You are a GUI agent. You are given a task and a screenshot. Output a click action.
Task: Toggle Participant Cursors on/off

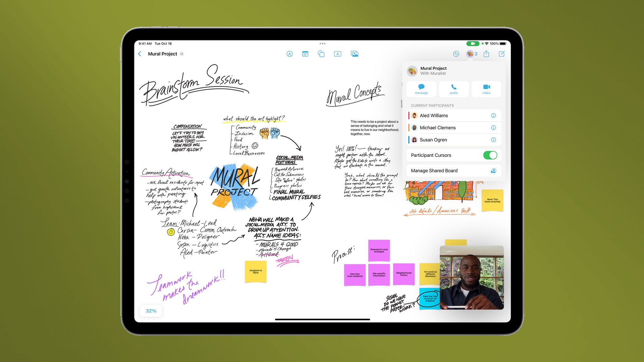pyautogui.click(x=490, y=155)
